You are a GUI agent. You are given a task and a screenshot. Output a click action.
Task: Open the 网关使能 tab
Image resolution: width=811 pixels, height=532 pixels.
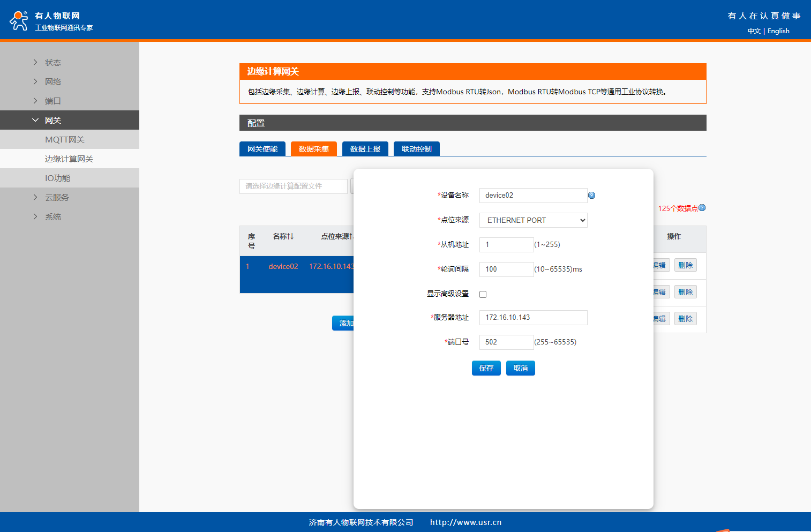(x=262, y=149)
